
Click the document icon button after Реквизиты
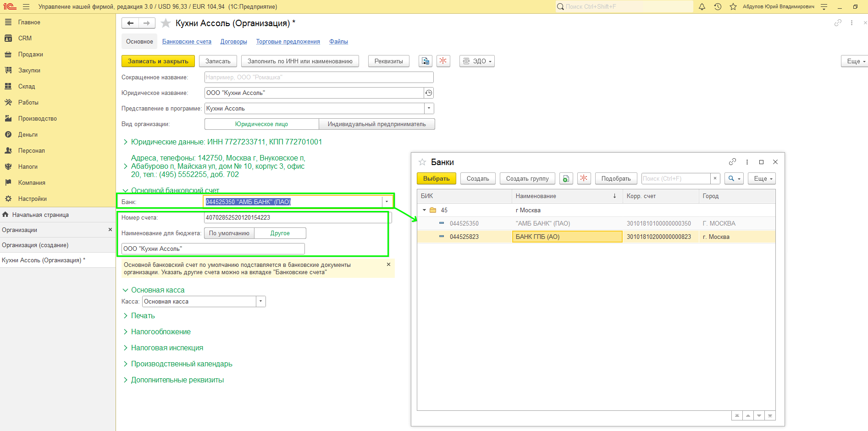click(x=426, y=61)
